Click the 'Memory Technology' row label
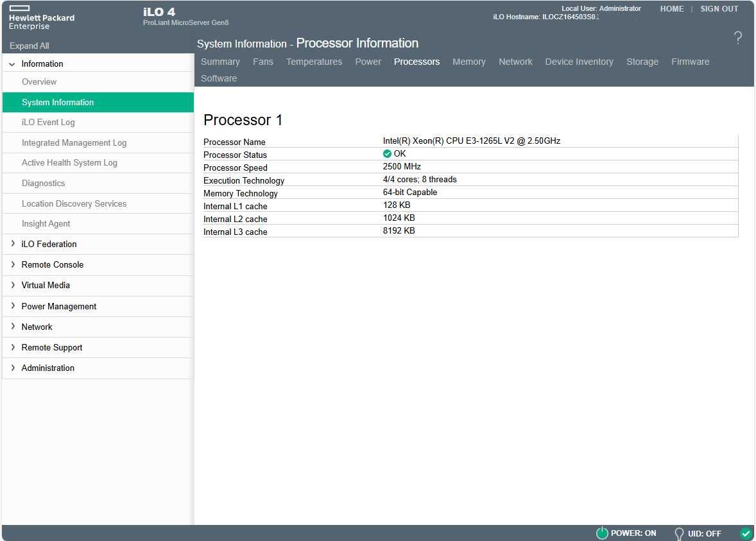 point(241,193)
